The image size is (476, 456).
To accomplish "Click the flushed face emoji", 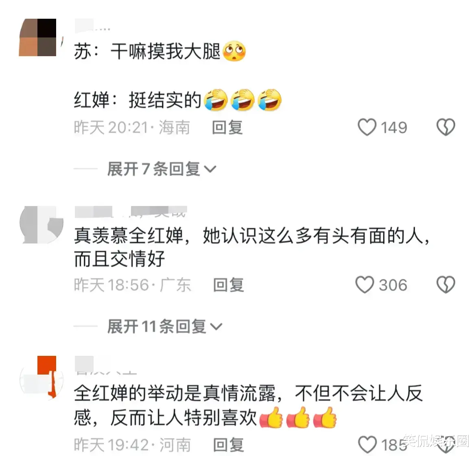I will [x=234, y=51].
